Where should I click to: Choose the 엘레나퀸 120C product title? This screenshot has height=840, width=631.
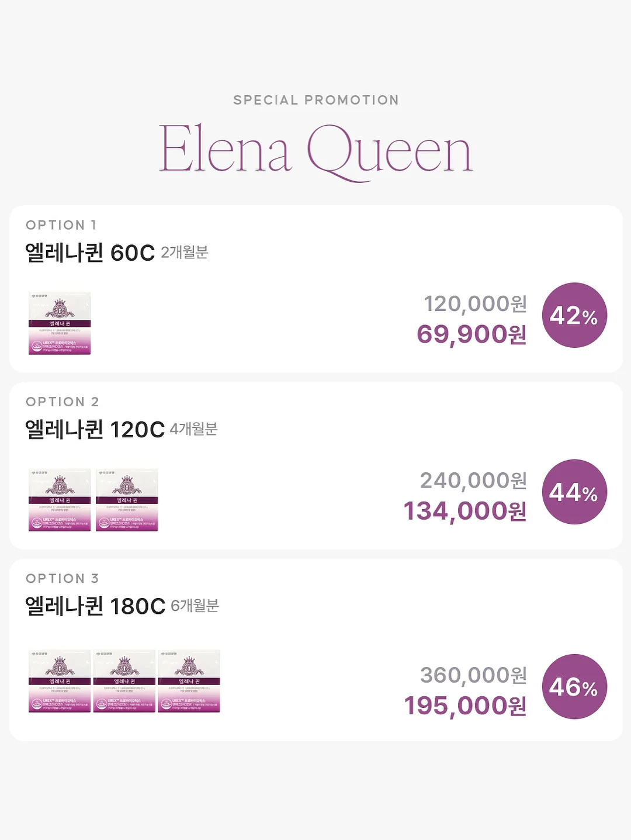(x=95, y=429)
